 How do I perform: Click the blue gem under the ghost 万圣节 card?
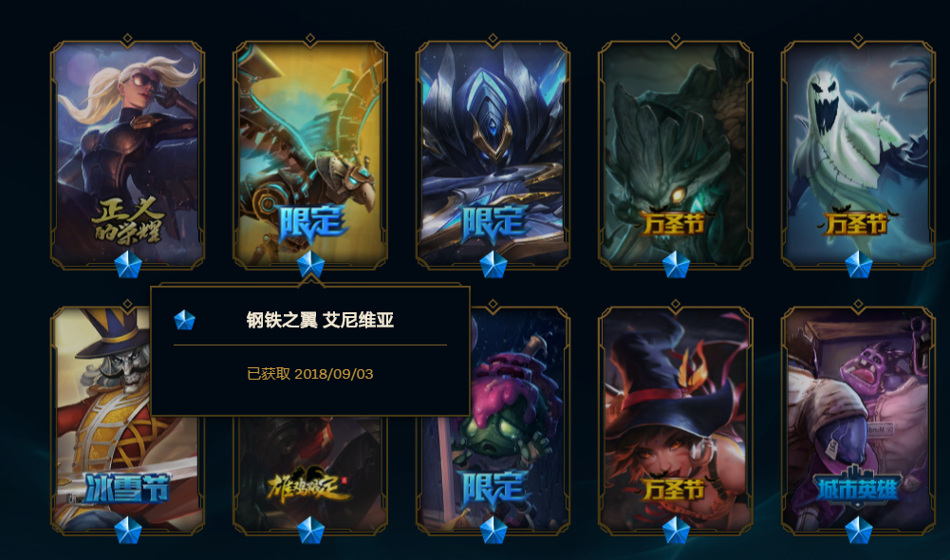859,265
